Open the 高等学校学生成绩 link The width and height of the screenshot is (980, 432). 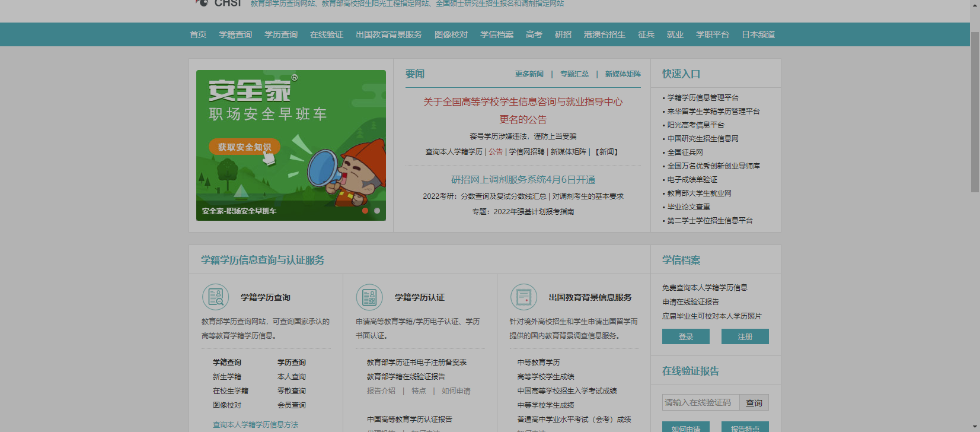[x=546, y=377]
